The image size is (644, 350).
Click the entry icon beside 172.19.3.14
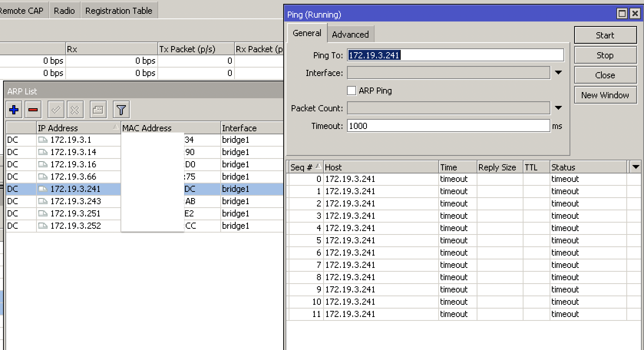[43, 152]
